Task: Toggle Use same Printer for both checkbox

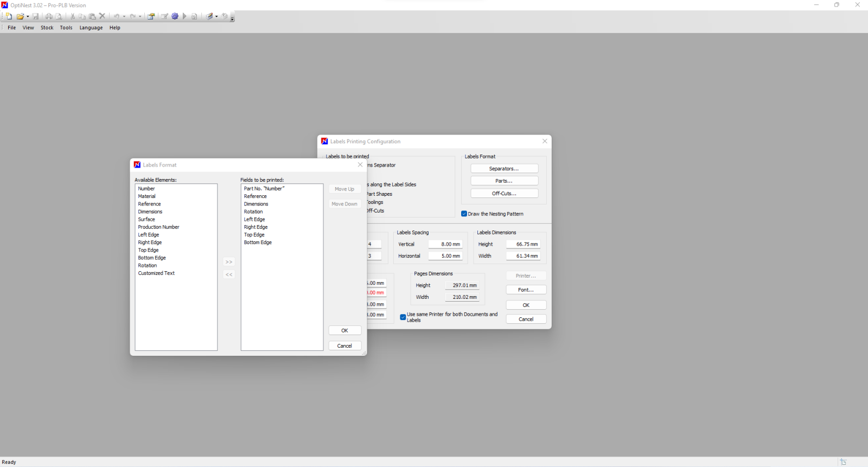Action: (403, 317)
